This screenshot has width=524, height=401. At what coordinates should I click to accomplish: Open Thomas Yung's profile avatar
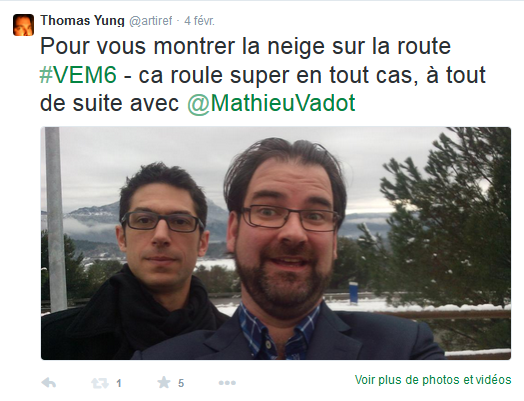pos(23,25)
